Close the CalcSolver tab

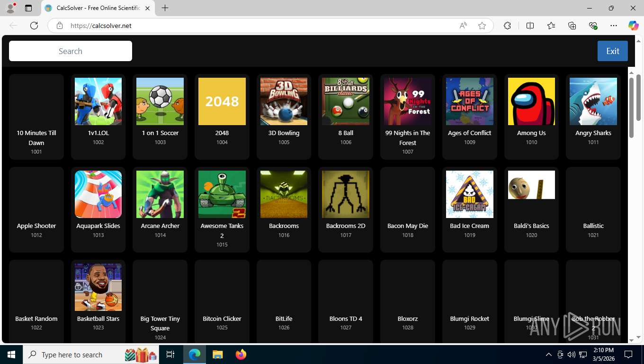(x=147, y=8)
